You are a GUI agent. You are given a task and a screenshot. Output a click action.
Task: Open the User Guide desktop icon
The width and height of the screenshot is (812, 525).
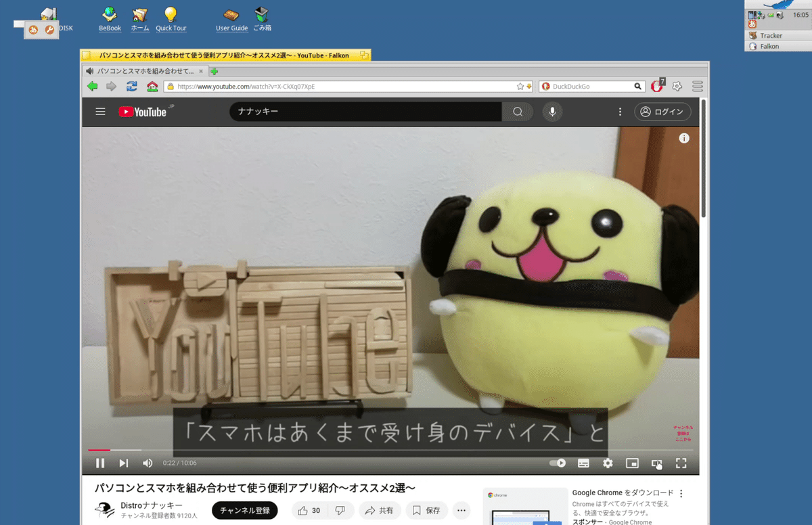(x=231, y=20)
